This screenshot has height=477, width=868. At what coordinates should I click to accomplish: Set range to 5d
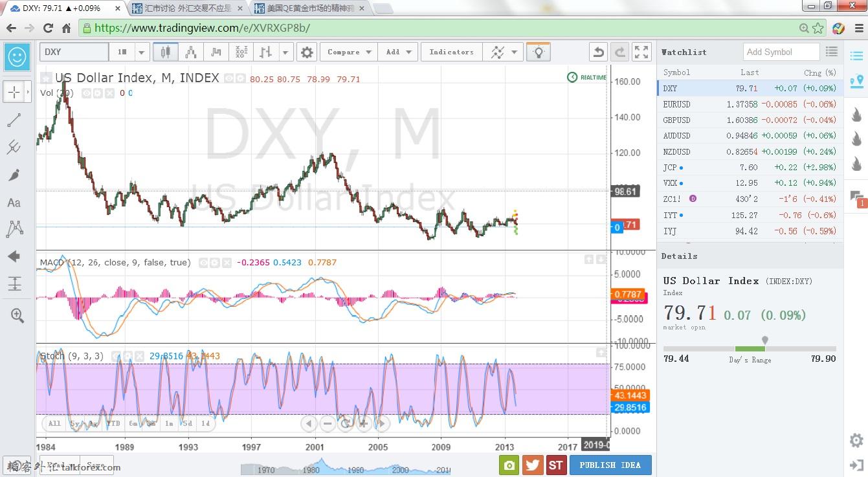[x=187, y=424]
